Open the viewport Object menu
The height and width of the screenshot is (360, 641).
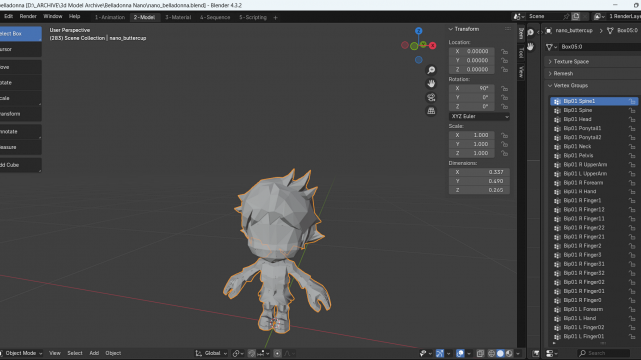[x=113, y=353]
